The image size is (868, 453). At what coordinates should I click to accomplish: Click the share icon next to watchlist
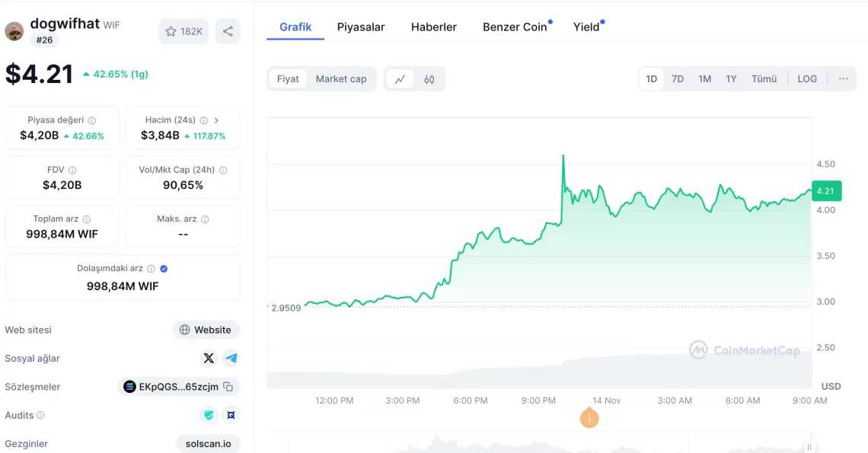click(228, 31)
